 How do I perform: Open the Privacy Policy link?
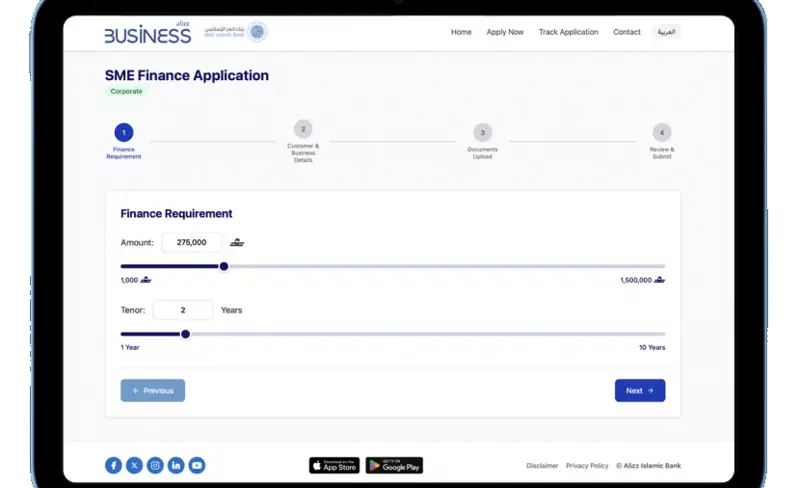(587, 466)
